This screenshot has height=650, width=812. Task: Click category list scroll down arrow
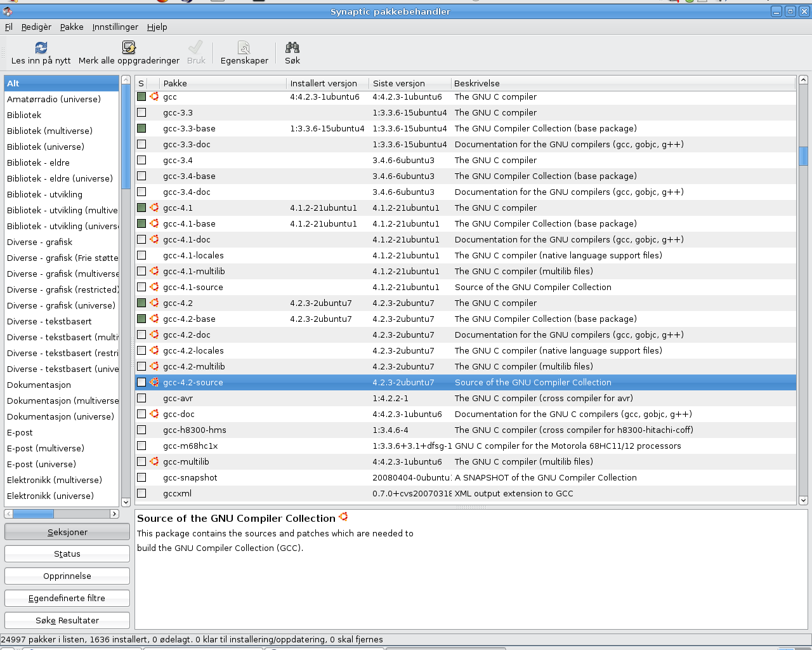coord(126,501)
